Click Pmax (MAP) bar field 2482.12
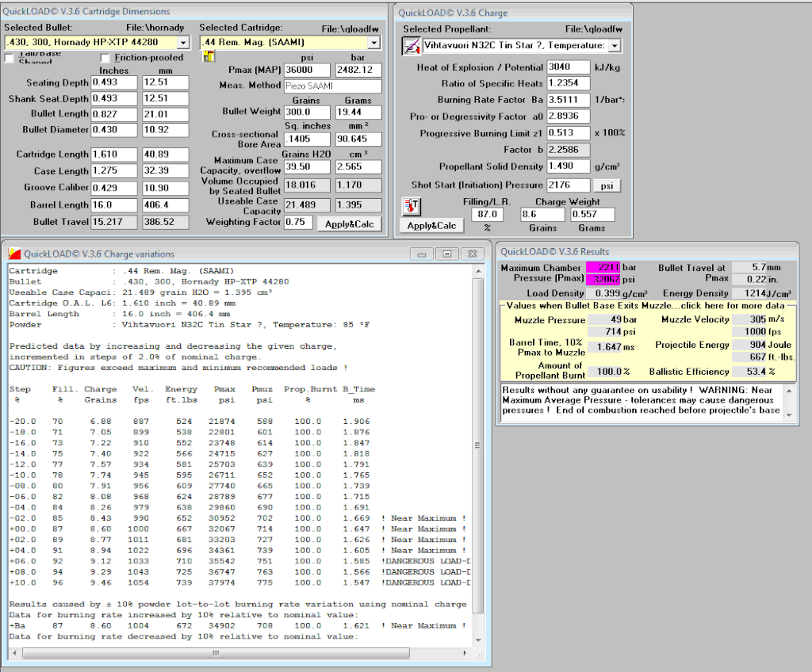The height and width of the screenshot is (672, 812). pyautogui.click(x=358, y=70)
